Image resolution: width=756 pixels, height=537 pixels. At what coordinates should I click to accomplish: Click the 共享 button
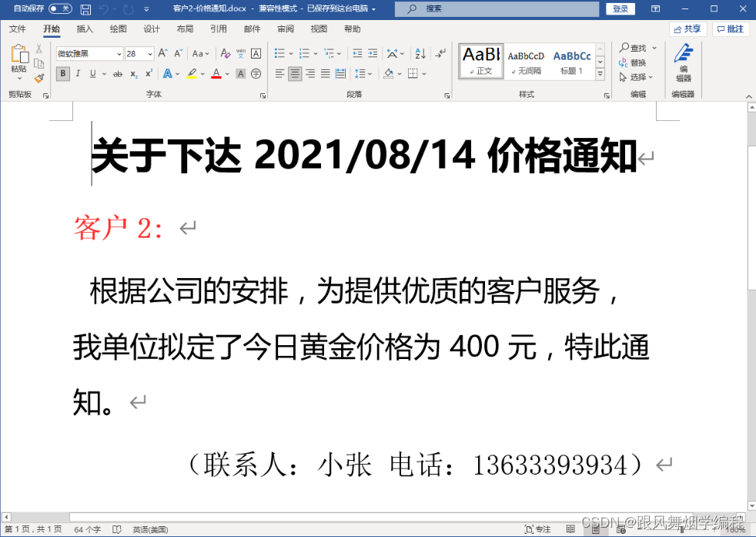687,29
